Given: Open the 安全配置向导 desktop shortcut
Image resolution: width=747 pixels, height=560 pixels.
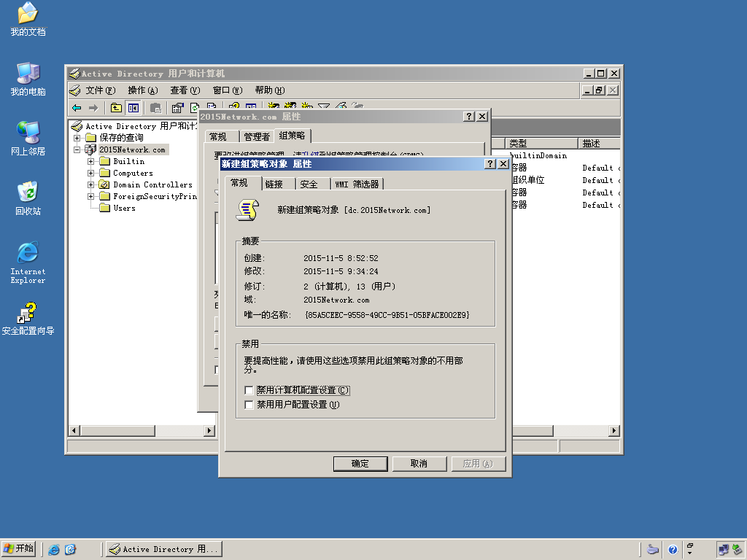Looking at the screenshot, I should pyautogui.click(x=28, y=319).
